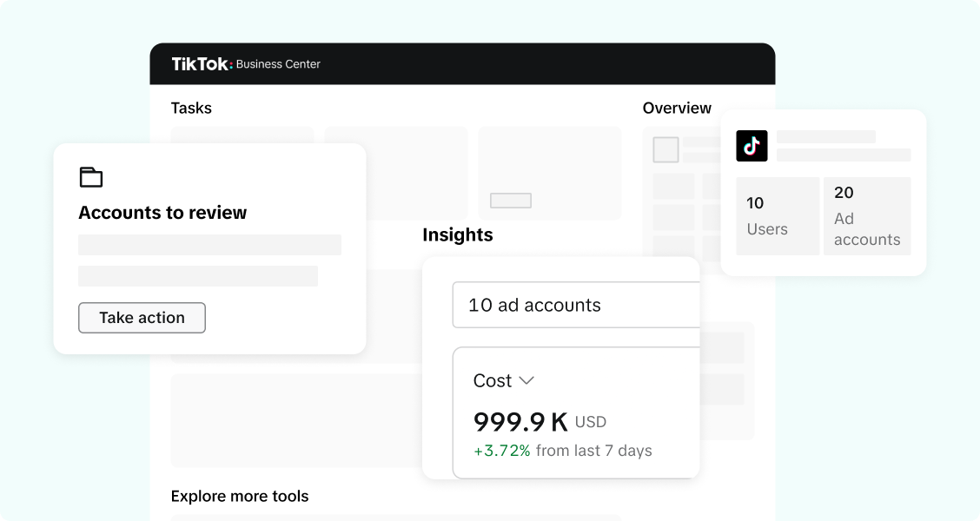Click the Insights heading
The image size is (980, 521).
[458, 235]
